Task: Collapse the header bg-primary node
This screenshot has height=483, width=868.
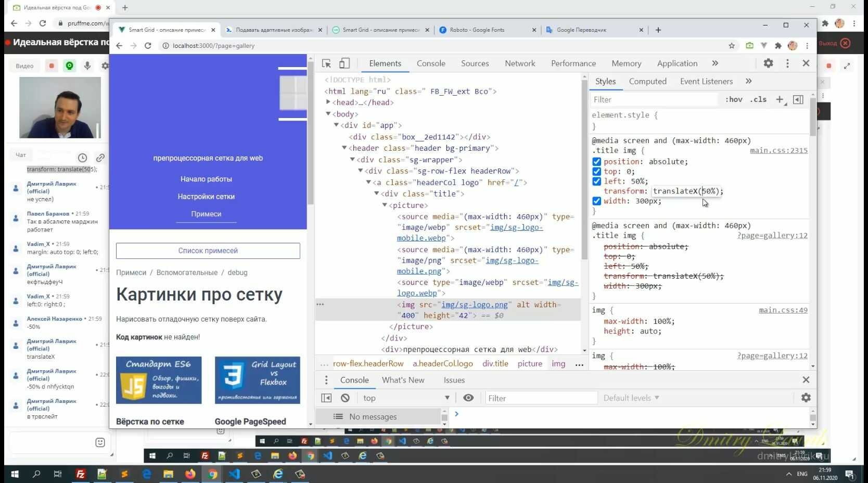Action: (344, 148)
